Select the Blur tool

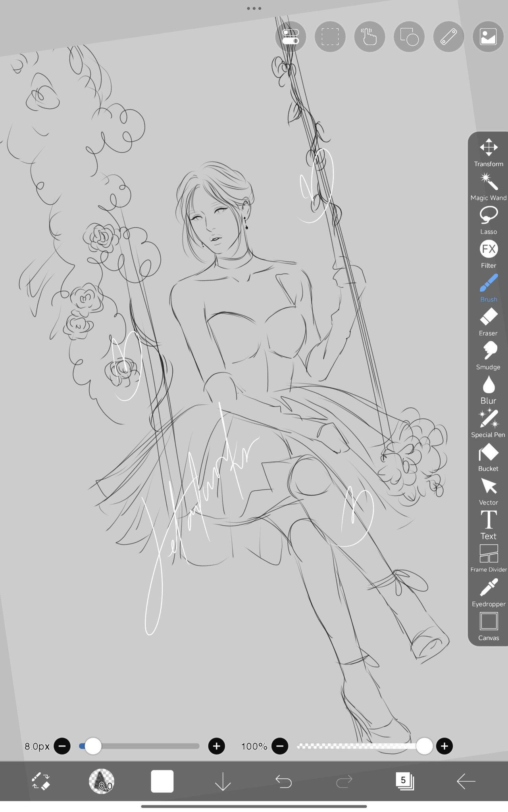(488, 390)
